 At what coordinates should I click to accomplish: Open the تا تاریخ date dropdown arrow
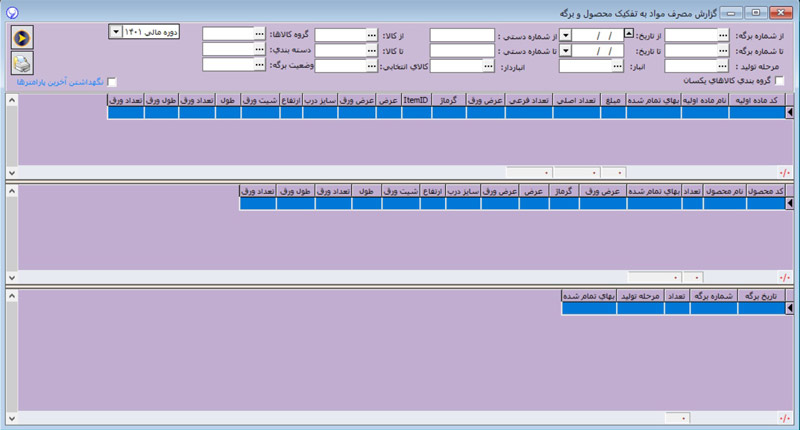click(x=566, y=49)
